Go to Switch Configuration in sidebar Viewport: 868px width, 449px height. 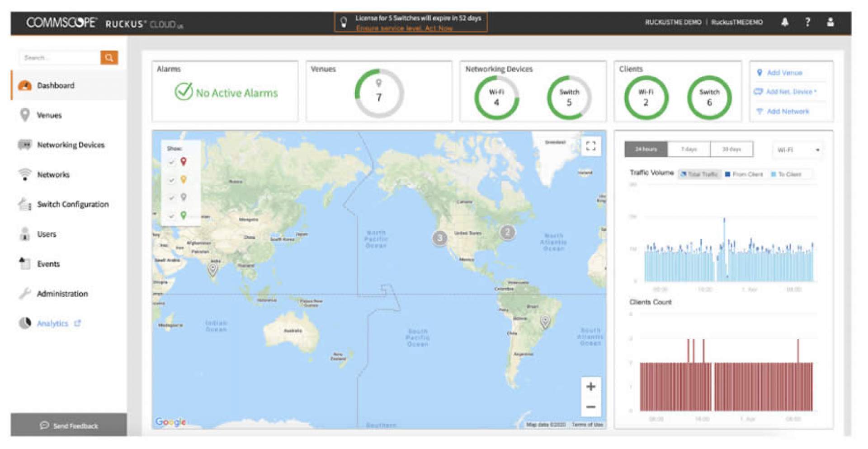tap(72, 205)
